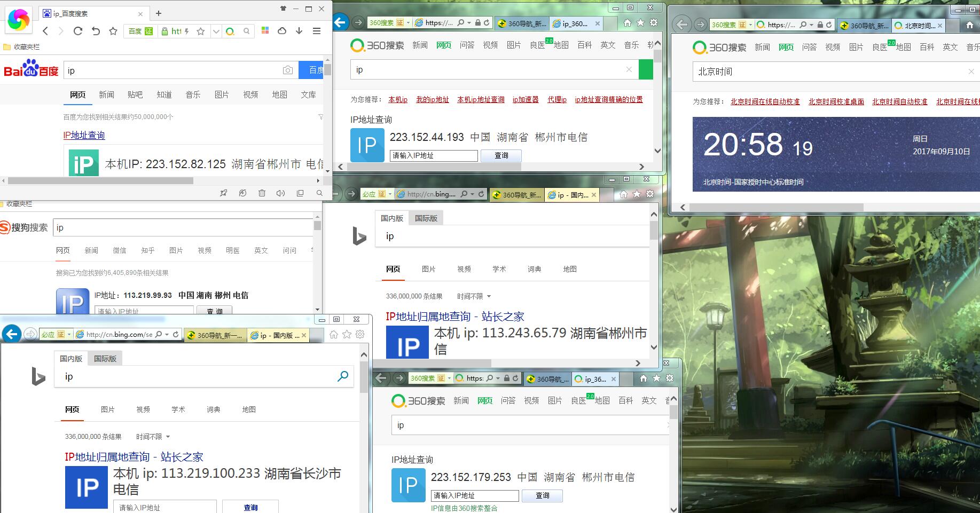
Task: Open the 学术 tab in the Changsha Bing window
Action: [178, 409]
